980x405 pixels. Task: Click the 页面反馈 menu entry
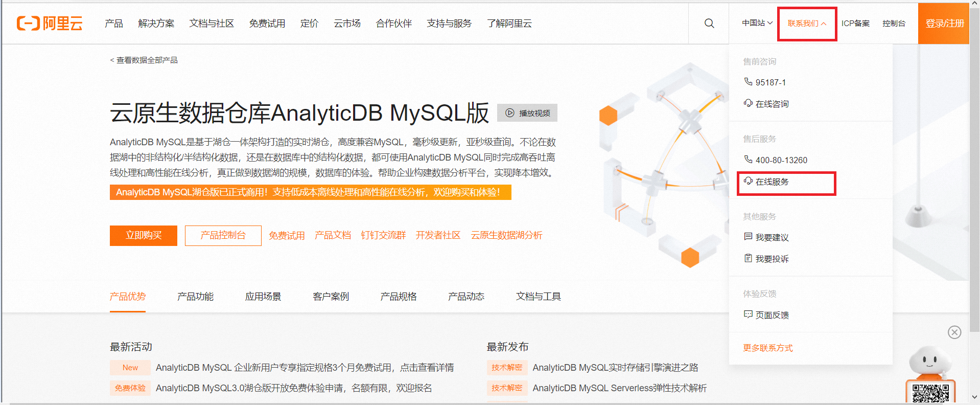[772, 315]
